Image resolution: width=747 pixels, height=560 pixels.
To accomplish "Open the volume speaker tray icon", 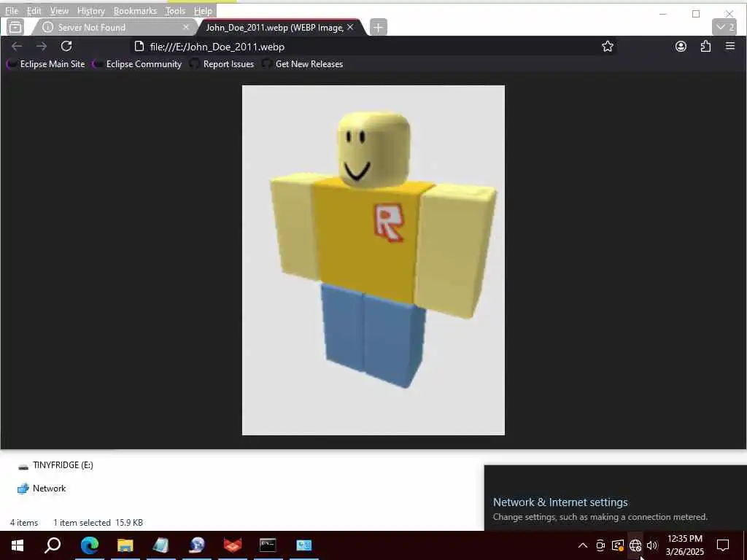I will click(x=652, y=545).
